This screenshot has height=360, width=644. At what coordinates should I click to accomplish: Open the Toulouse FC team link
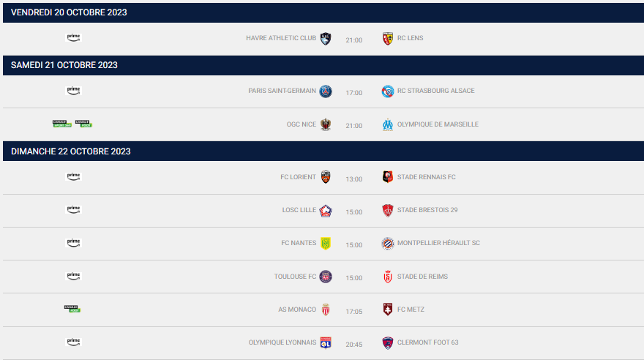(x=295, y=277)
